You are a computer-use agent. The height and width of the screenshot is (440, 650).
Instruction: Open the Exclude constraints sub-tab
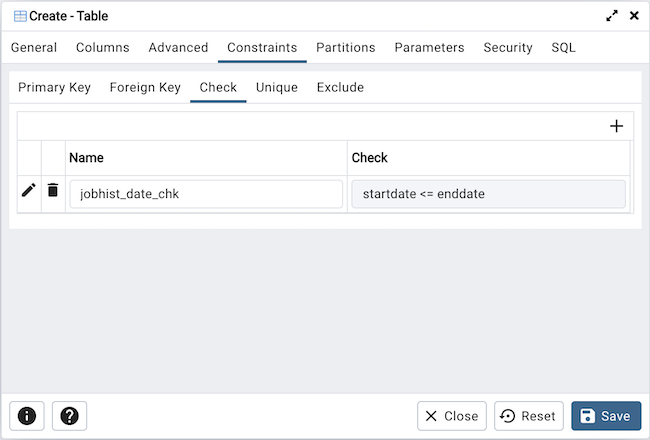coord(340,87)
